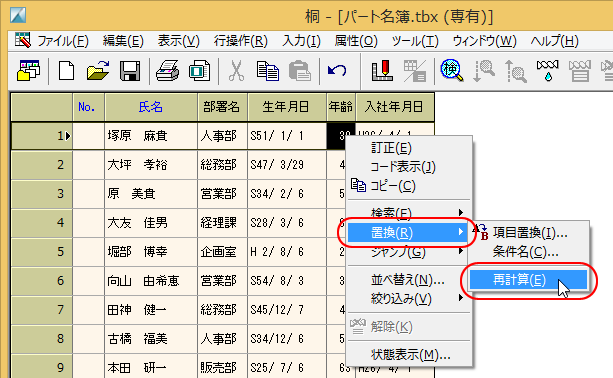The width and height of the screenshot is (613, 378).
Task: Select the 企画室 department cell
Action: (x=222, y=251)
